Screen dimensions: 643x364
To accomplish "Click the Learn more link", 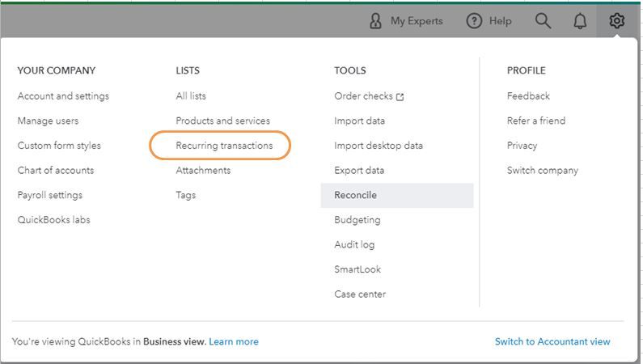I will (234, 341).
